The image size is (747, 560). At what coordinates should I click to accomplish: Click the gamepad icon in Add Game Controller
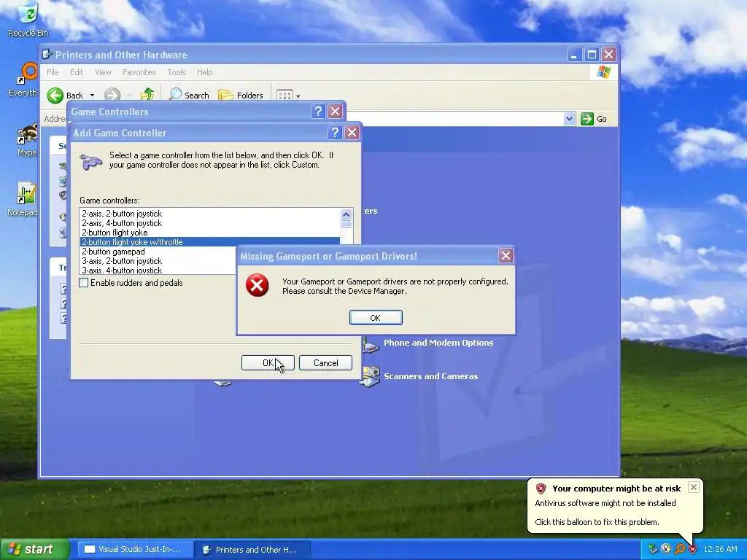90,162
